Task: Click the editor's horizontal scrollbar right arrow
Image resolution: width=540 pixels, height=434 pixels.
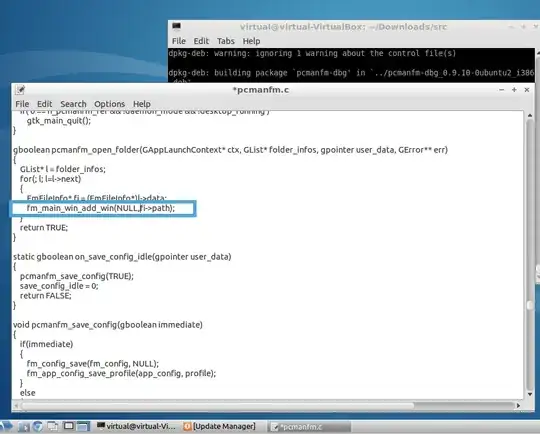Action: coord(519,405)
